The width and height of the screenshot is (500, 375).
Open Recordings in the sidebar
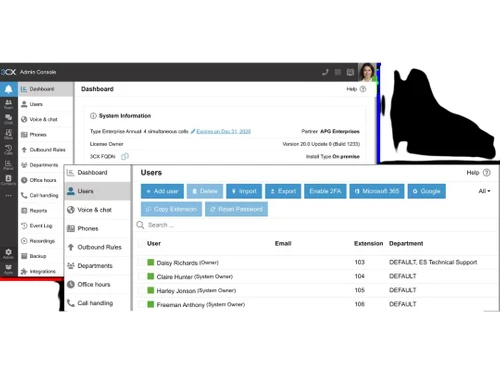41,241
